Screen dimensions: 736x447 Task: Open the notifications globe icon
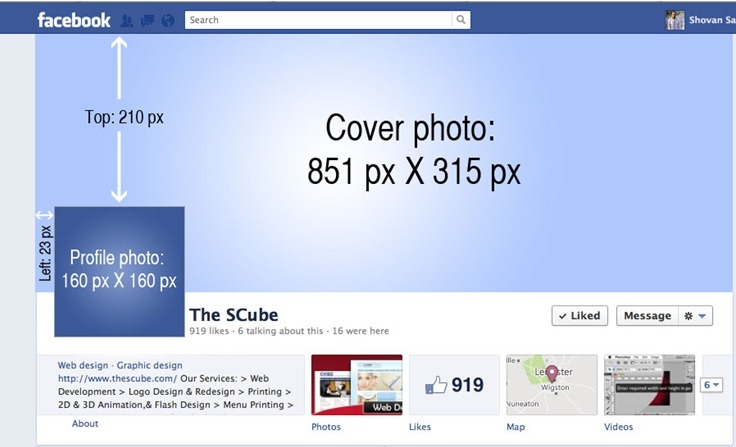click(x=168, y=21)
